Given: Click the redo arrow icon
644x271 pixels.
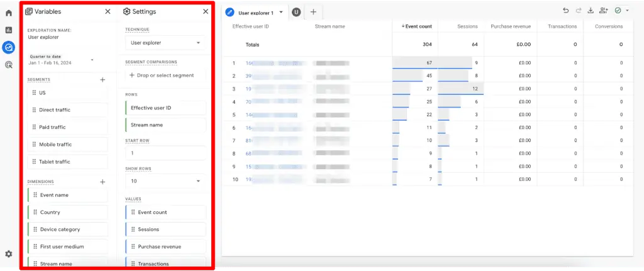Looking at the screenshot, I should [579, 11].
